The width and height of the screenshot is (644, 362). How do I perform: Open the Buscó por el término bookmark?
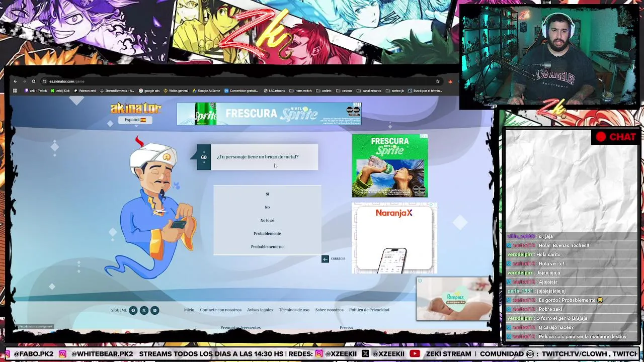click(x=425, y=91)
